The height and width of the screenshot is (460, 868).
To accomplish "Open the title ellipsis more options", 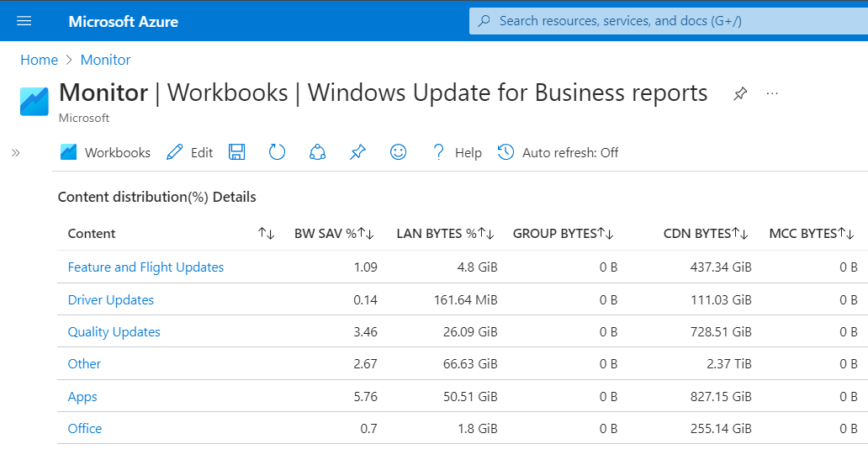I will 773,93.
